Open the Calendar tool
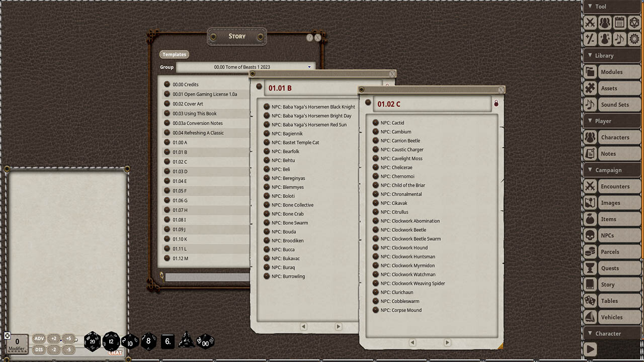This screenshot has height=362, width=644. pyautogui.click(x=619, y=22)
